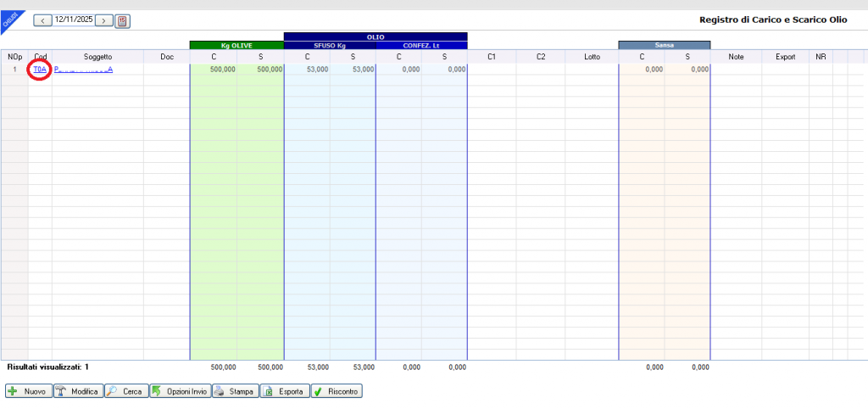Open the Opzioni Invio button
Image resolution: width=868 pixels, height=409 pixels.
[180, 391]
